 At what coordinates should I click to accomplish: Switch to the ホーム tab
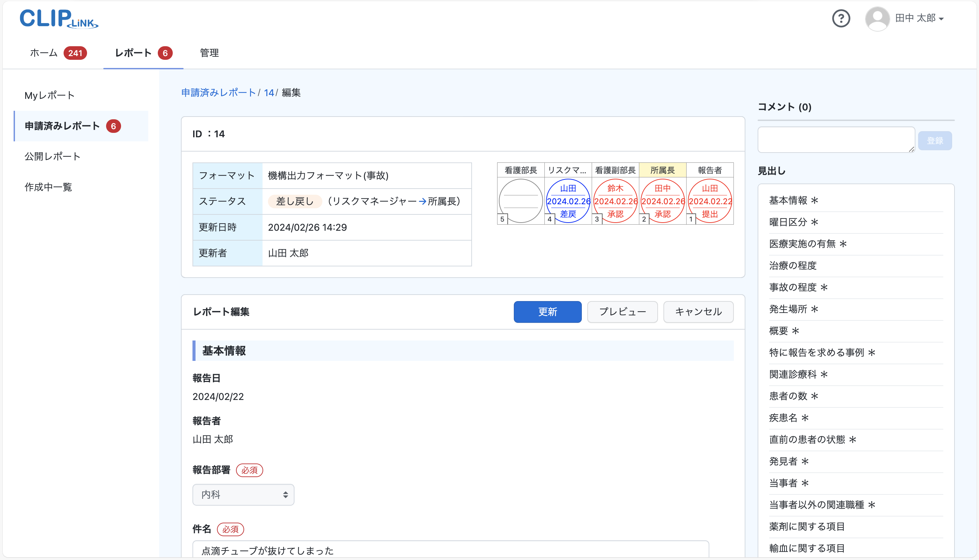click(x=43, y=53)
